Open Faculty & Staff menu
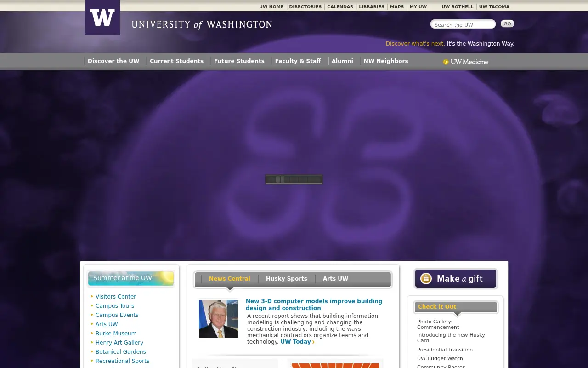The height and width of the screenshot is (368, 588). (298, 61)
